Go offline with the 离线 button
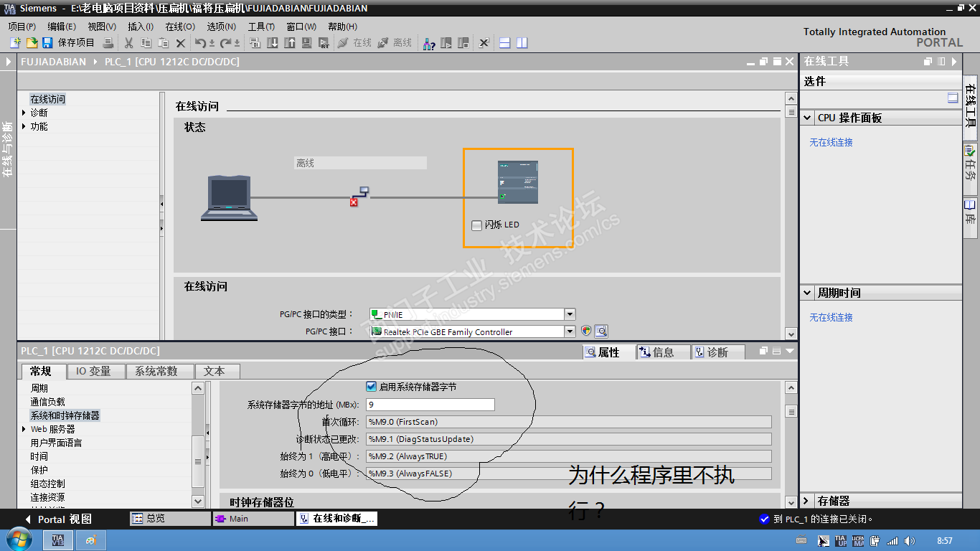980x551 pixels. pos(395,43)
